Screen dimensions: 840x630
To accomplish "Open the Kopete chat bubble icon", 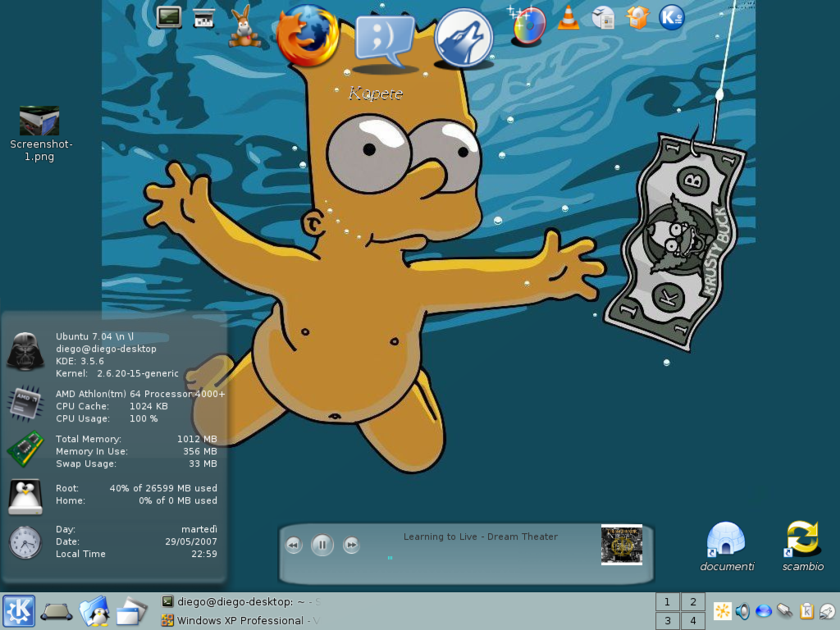I will [x=384, y=39].
